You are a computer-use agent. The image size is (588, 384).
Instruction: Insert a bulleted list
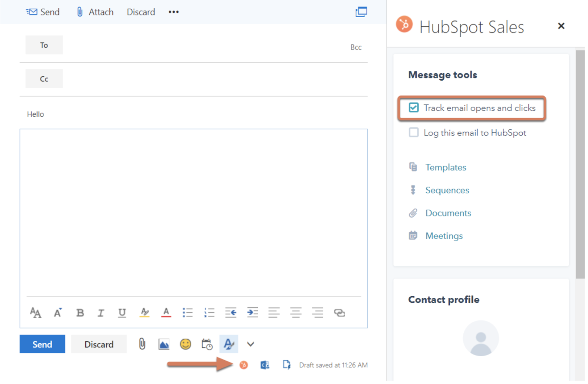click(x=188, y=313)
